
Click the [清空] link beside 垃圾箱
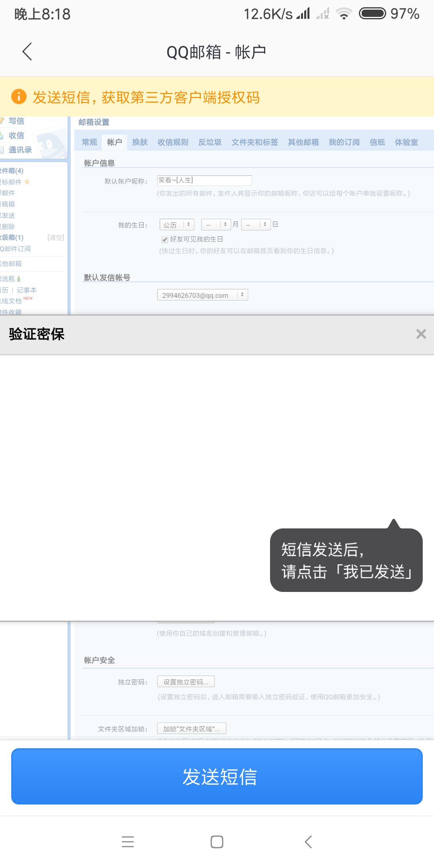[x=55, y=237]
